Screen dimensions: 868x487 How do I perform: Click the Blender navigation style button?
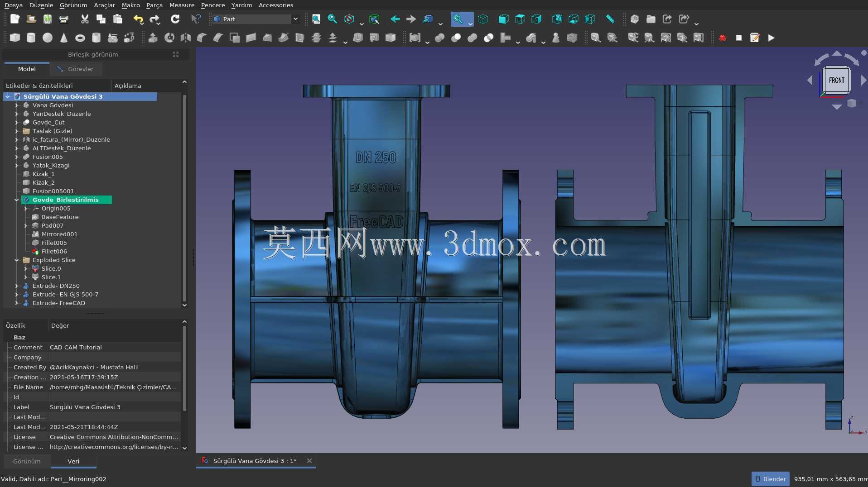coord(771,479)
